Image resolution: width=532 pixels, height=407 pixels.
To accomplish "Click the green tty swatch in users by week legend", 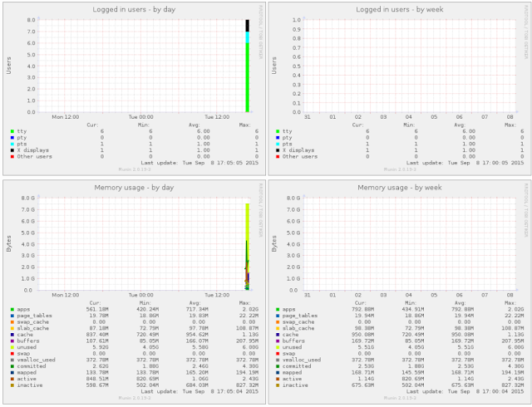I will pos(278,131).
